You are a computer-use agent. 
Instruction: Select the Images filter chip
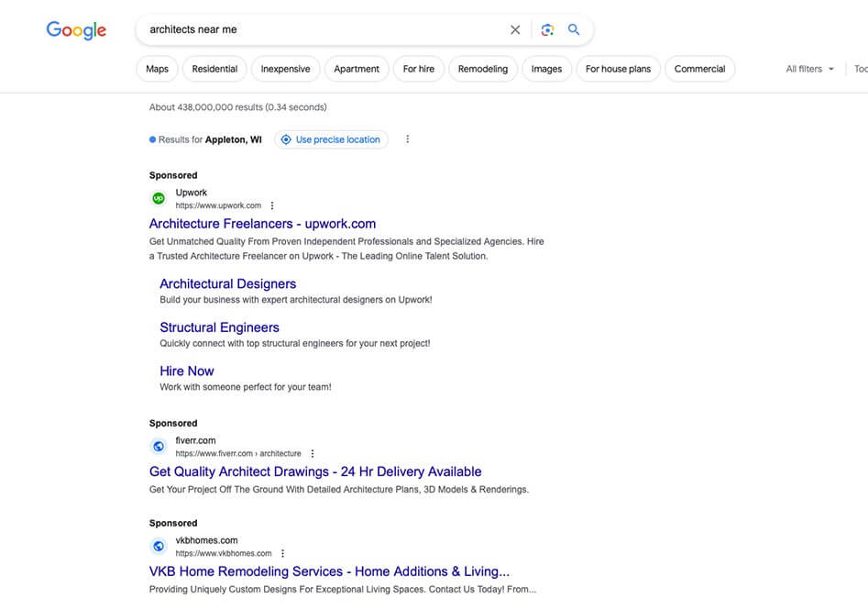(x=546, y=69)
